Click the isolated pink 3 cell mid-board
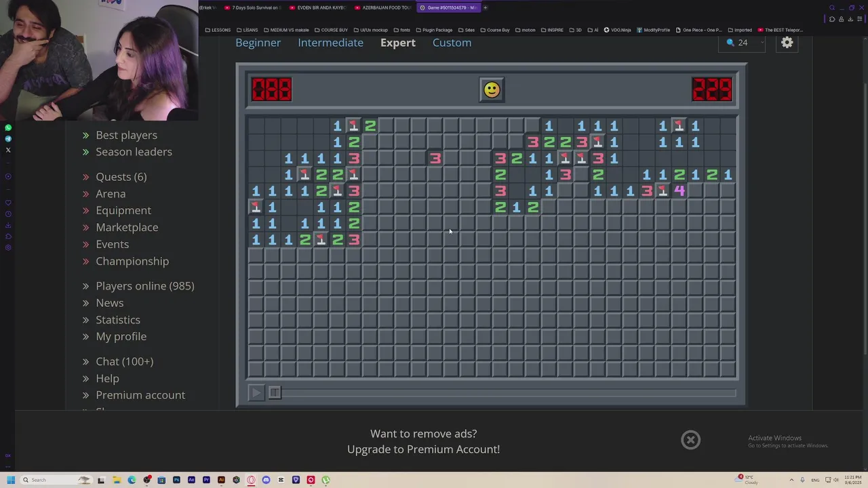 pos(435,159)
